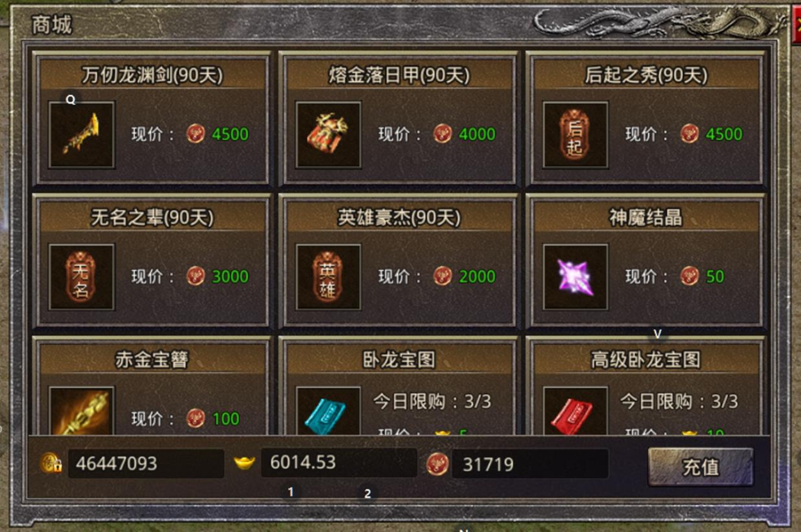Click the 英雄豪杰 title badge icon
This screenshot has width=801, height=532.
tap(328, 277)
